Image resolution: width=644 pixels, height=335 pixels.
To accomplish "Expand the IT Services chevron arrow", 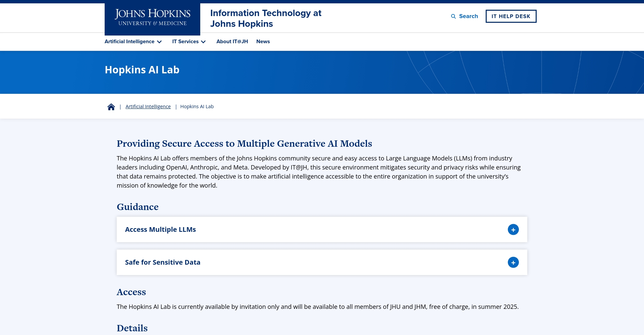I will [203, 42].
